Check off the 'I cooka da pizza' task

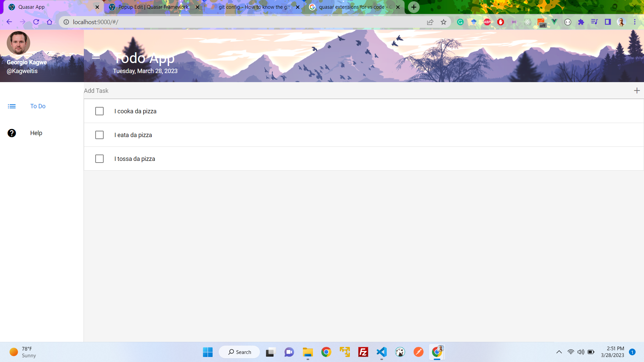[x=99, y=111]
